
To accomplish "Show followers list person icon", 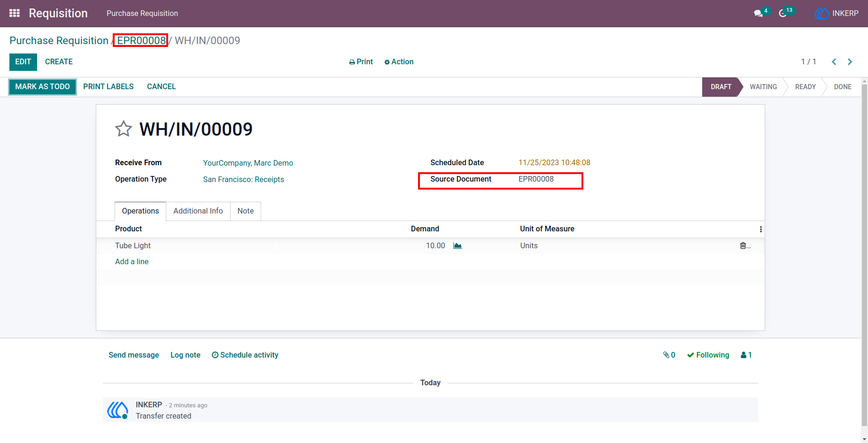I will coord(746,355).
